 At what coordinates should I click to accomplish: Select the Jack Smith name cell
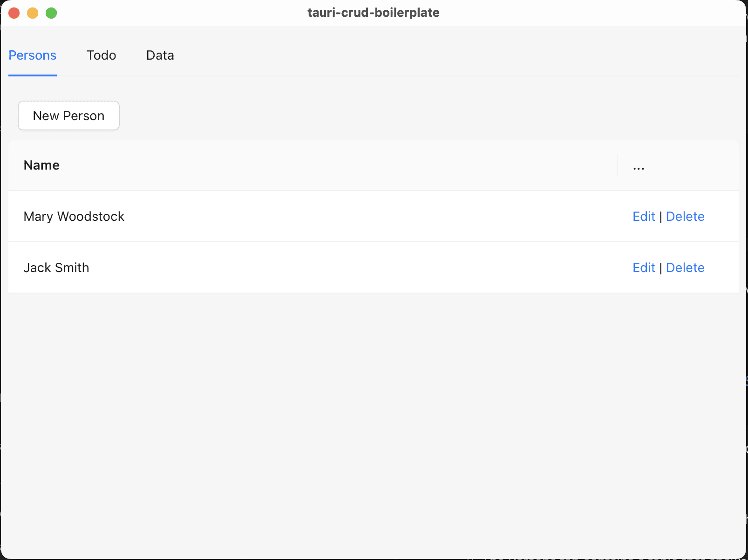coord(56,268)
